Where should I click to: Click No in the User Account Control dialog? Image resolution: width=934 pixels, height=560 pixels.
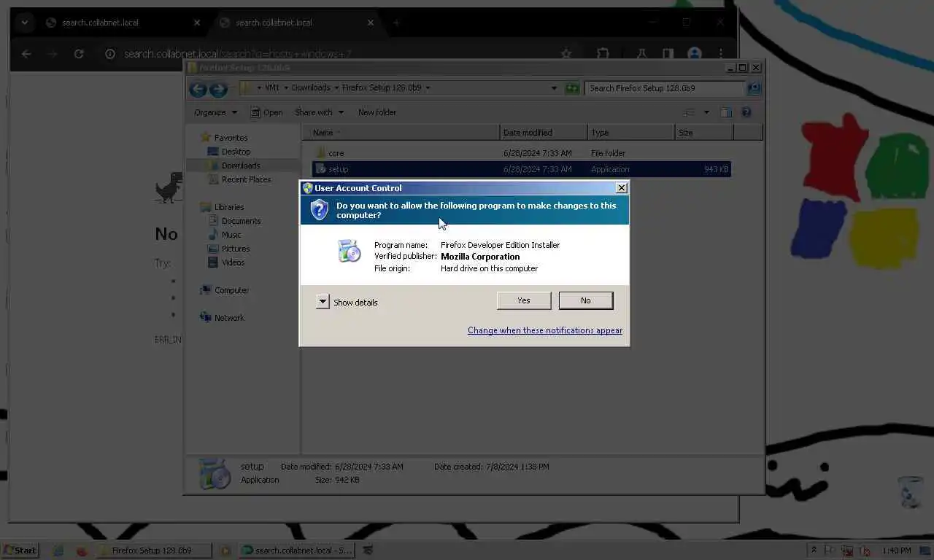(x=585, y=300)
